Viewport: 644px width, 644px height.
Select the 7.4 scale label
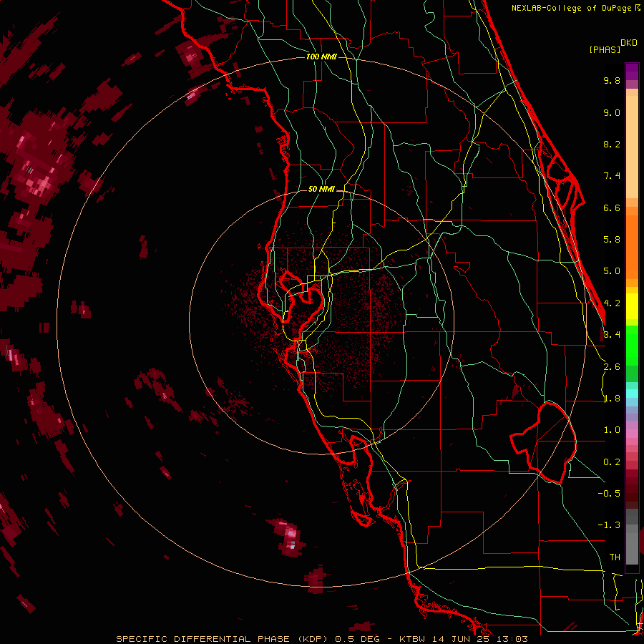(x=612, y=176)
